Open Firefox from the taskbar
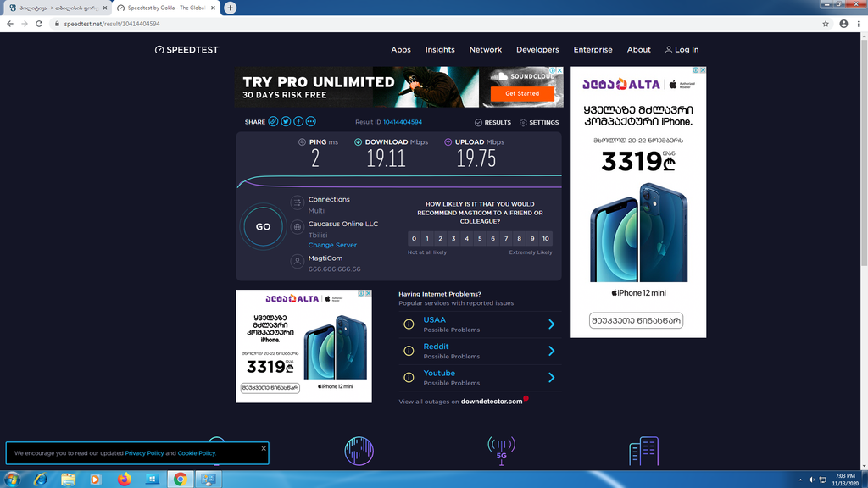868x488 pixels. (125, 480)
